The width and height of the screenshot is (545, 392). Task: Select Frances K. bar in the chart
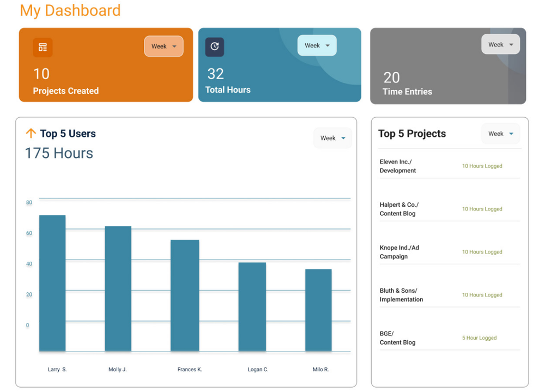(185, 295)
